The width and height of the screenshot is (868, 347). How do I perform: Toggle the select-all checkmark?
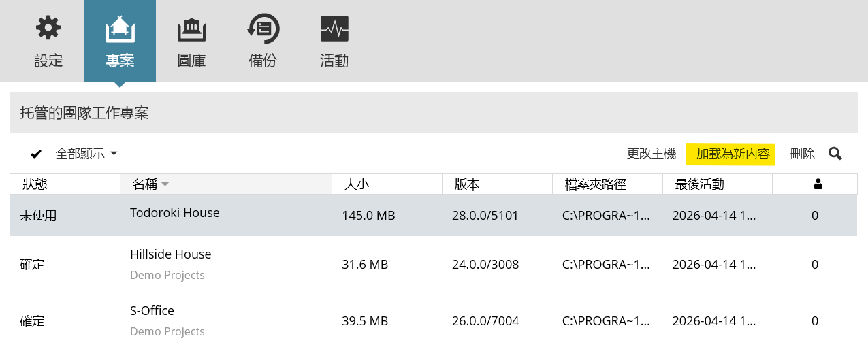tap(36, 154)
